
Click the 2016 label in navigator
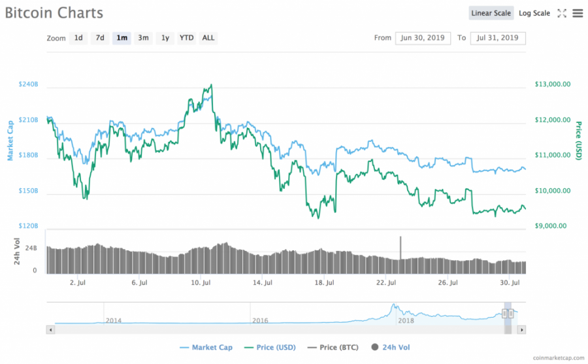[x=260, y=320]
